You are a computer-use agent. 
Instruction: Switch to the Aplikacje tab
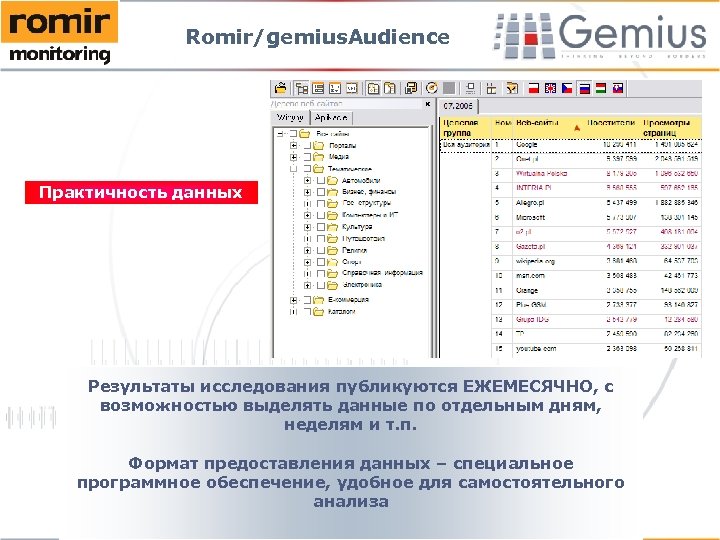tap(331, 118)
